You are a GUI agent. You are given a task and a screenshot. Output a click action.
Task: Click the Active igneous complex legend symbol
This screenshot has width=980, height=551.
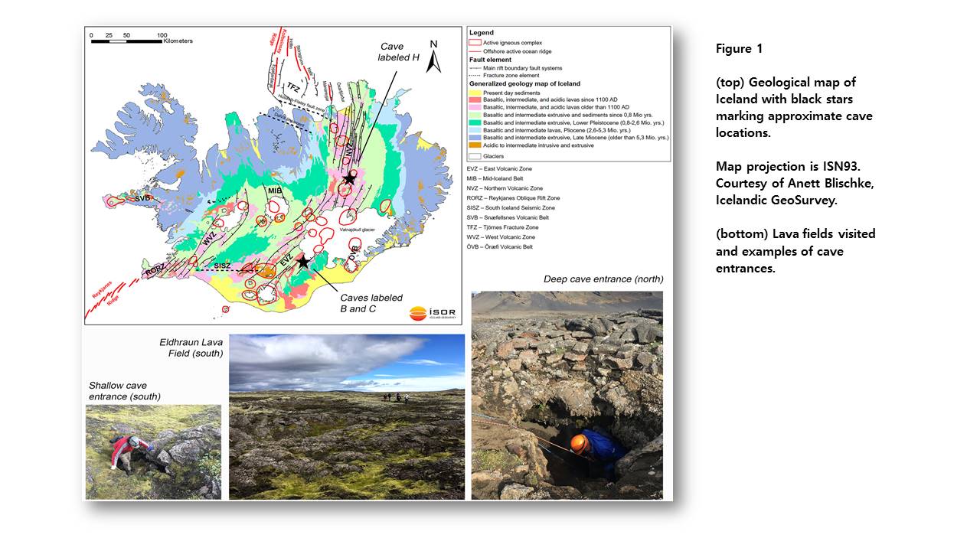click(475, 42)
